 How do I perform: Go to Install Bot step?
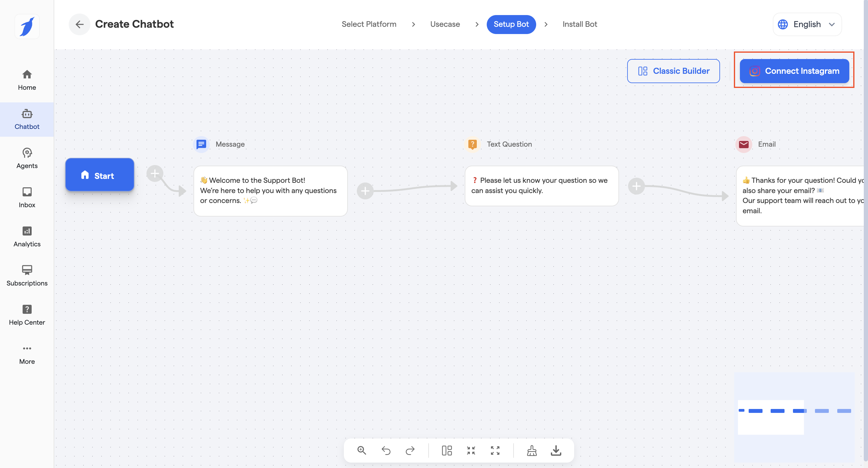(x=580, y=24)
